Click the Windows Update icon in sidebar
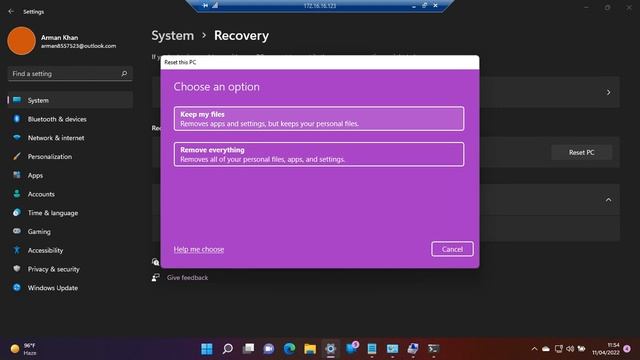640x360 pixels. coord(17,288)
